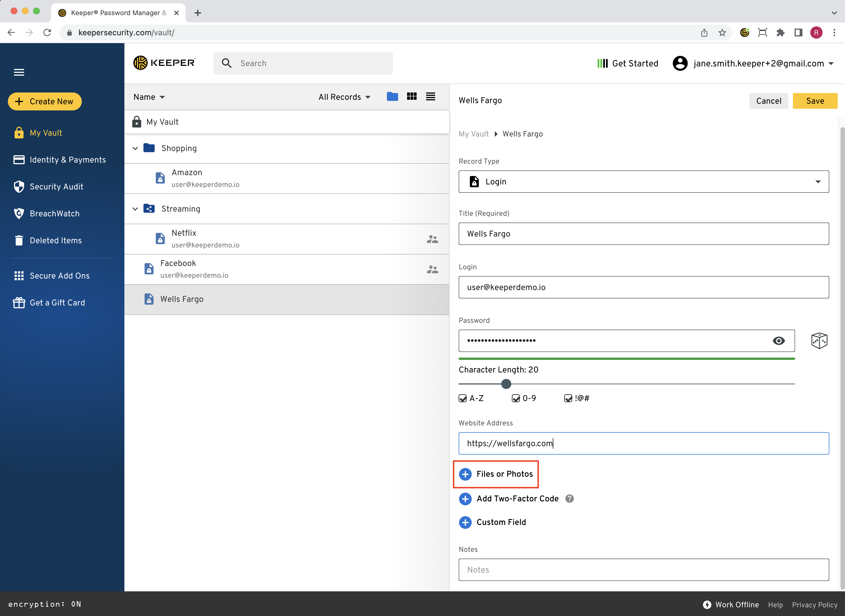Viewport: 845px width, 616px height.
Task: Open Get a Gift Card
Action: point(49,302)
